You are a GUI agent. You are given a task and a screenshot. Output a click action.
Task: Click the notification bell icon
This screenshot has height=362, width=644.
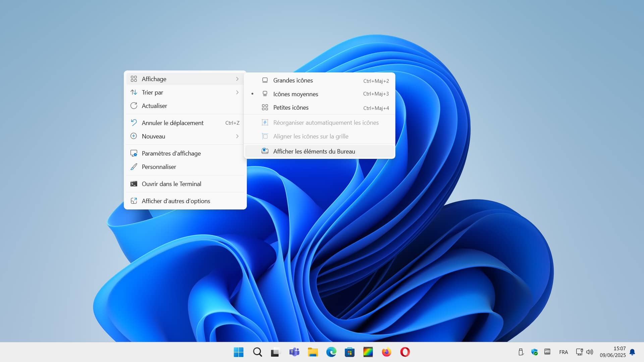tap(632, 352)
